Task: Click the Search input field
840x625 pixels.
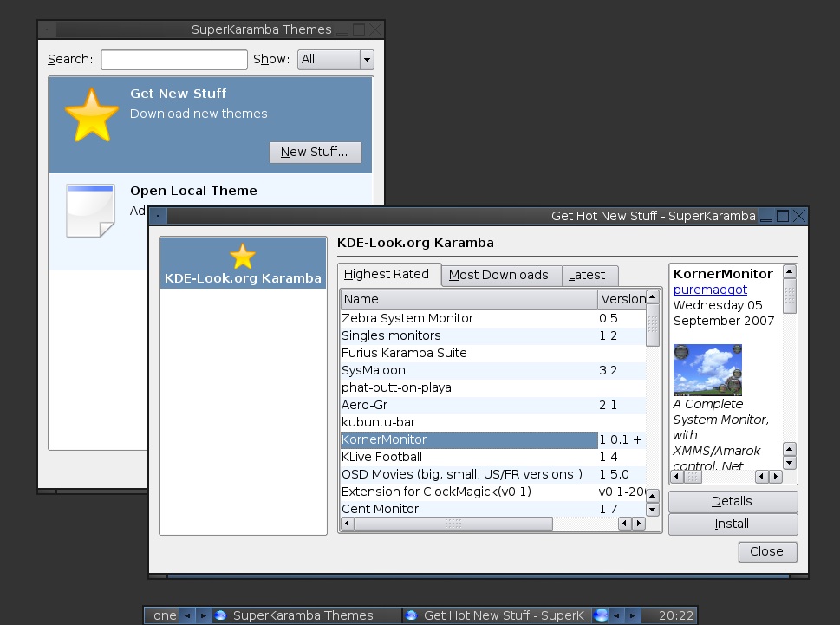Action: coord(174,60)
